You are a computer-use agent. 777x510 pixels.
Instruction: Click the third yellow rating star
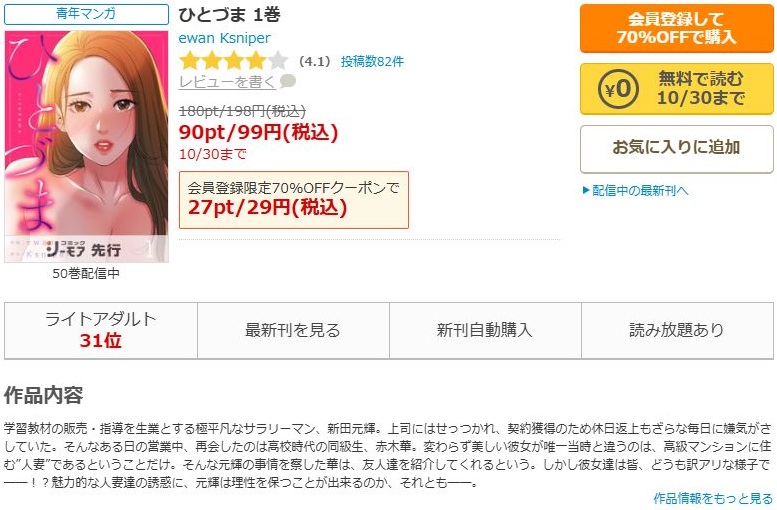tap(234, 61)
